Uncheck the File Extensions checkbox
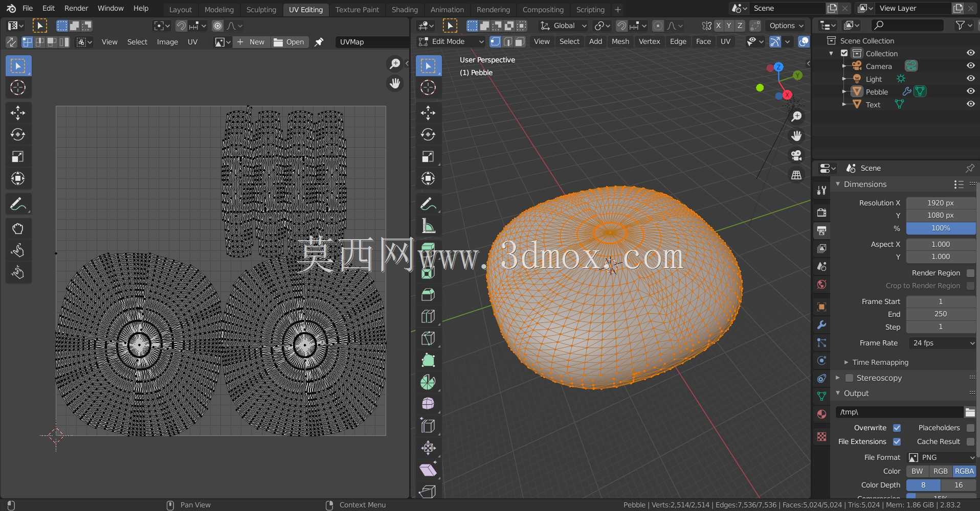Screen dimensions: 980x511 [897, 442]
